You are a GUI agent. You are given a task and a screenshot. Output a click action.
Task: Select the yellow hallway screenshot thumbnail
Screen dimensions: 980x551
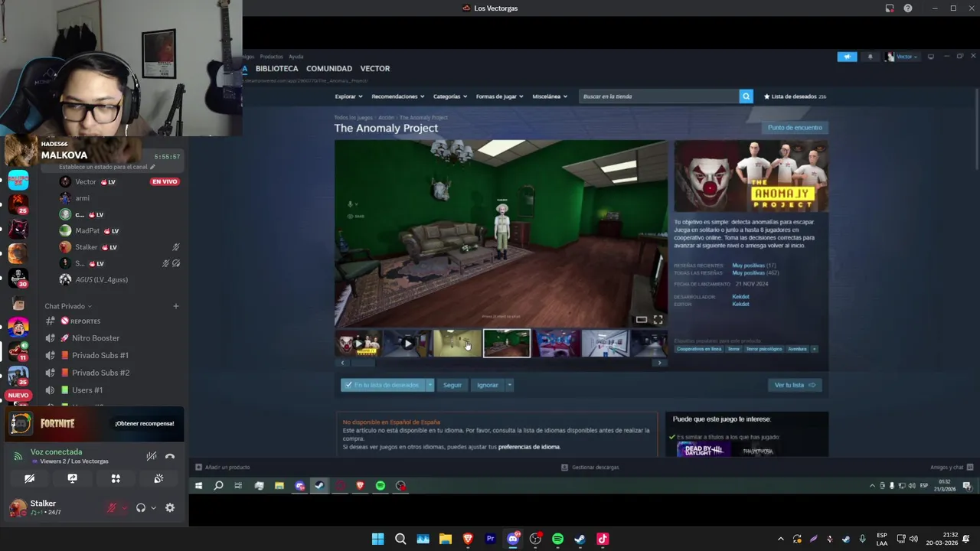(457, 344)
